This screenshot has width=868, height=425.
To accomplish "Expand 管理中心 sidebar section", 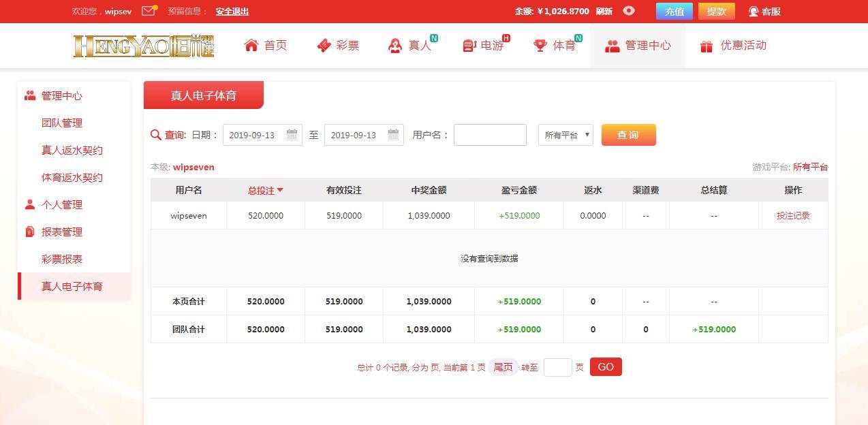I will pyautogui.click(x=62, y=96).
